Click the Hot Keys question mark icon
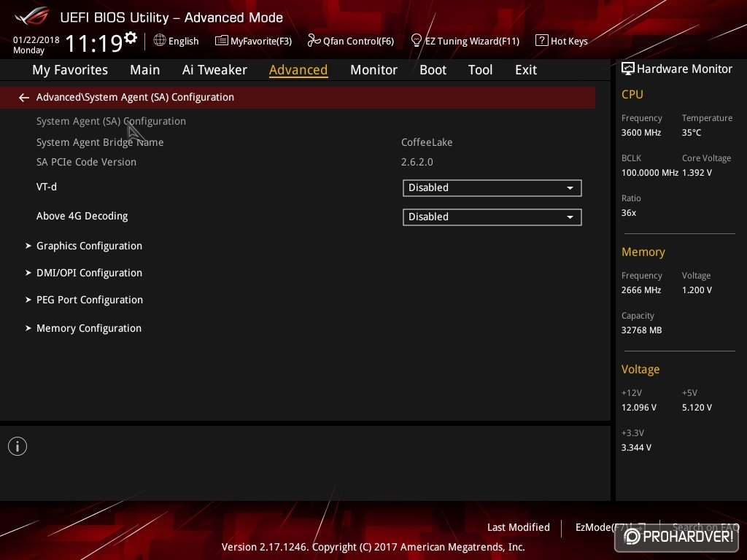Viewport: 747px width, 560px height. click(542, 41)
